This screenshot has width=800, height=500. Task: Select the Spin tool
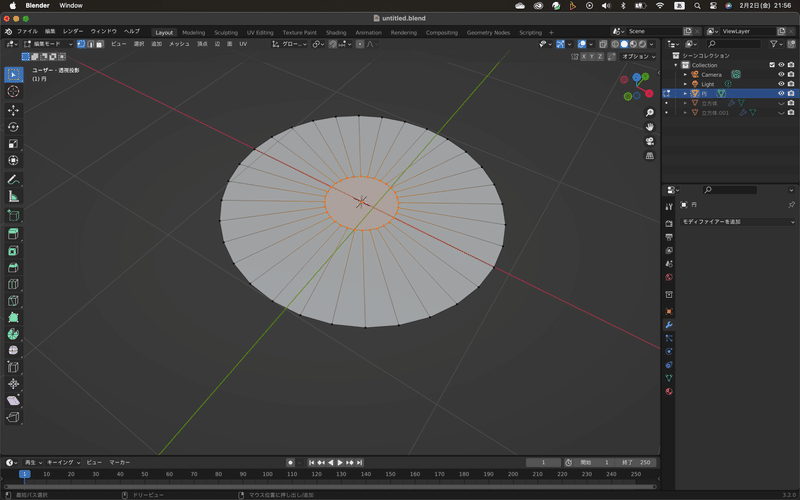pos(14,334)
